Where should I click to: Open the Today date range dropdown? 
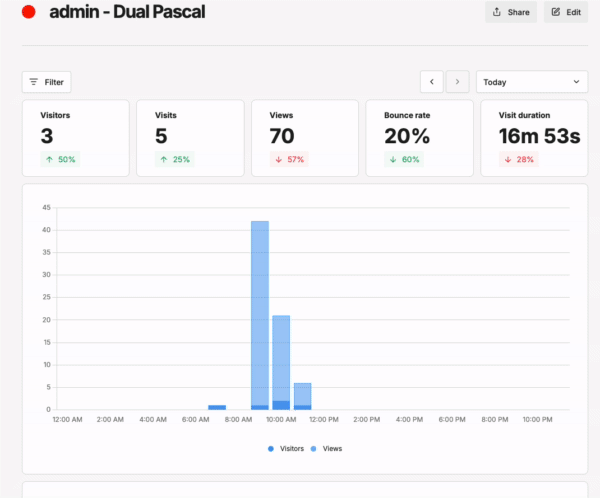tap(532, 82)
